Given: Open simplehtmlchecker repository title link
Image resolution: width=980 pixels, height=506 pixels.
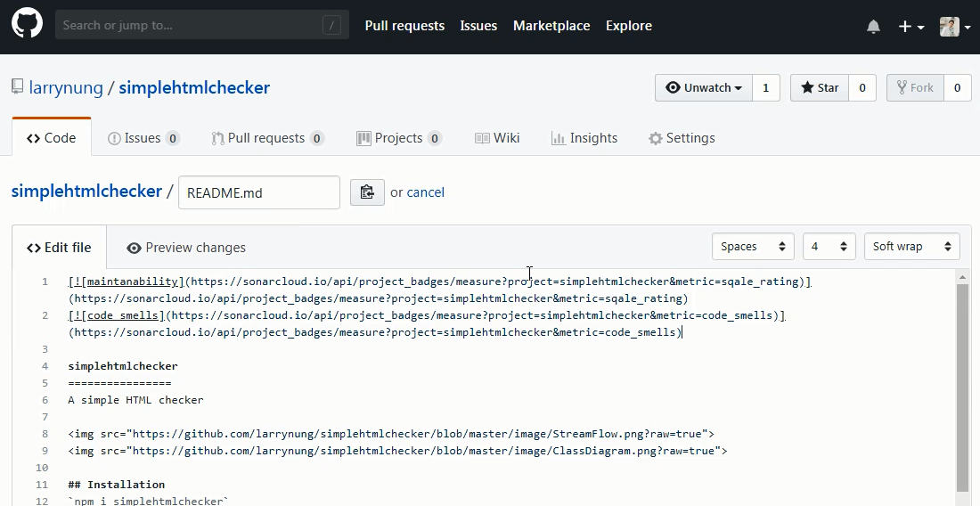Looking at the screenshot, I should coord(194,87).
